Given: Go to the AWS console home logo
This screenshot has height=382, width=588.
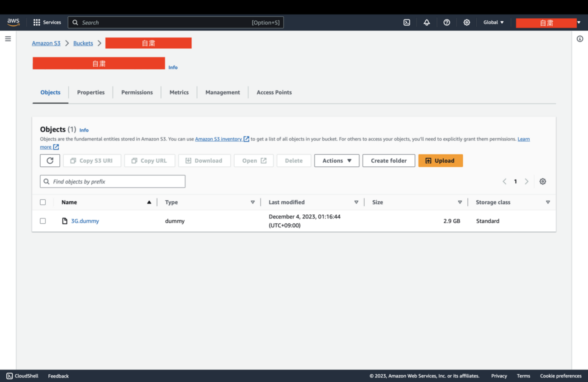Looking at the screenshot, I should click(x=14, y=22).
